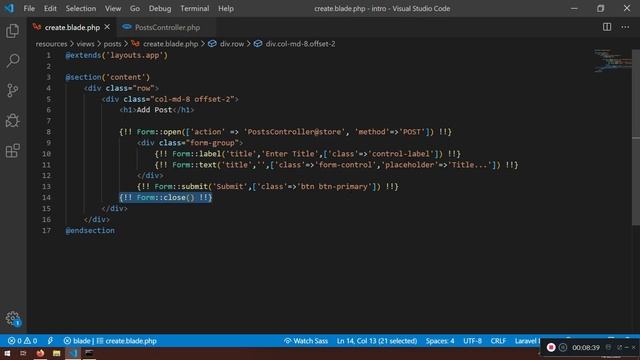Click the Form::label line of code
Screen dimensions: 640x360
(308, 154)
